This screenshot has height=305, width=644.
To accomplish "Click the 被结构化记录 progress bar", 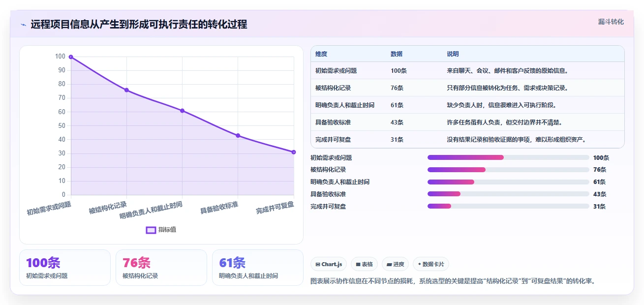I will pos(508,170).
